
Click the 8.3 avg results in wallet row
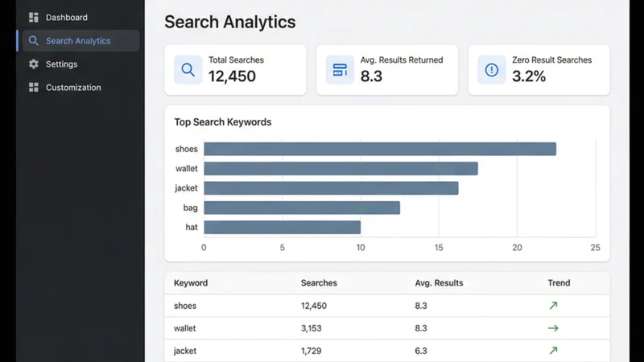421,328
